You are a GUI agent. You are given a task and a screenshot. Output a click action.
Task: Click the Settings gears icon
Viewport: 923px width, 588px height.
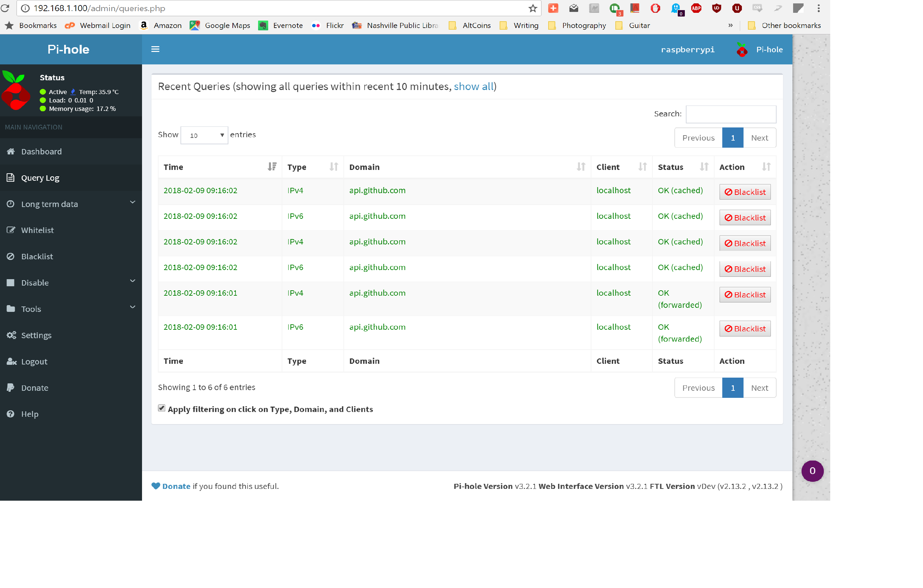click(x=11, y=335)
